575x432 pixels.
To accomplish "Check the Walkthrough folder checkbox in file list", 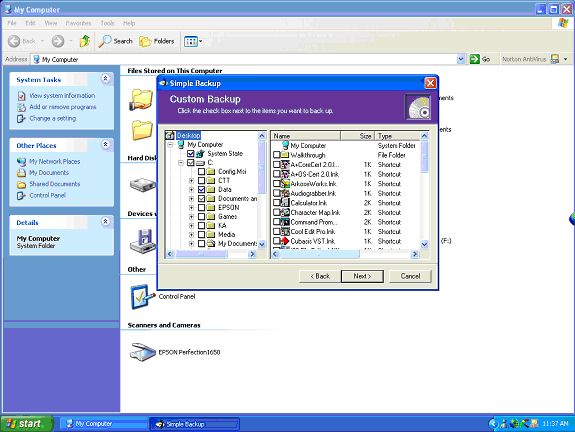I will 277,155.
